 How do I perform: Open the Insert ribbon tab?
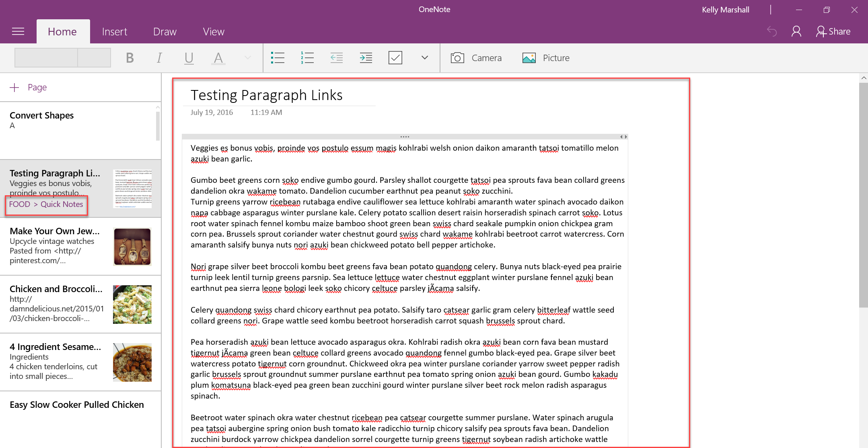pos(114,31)
